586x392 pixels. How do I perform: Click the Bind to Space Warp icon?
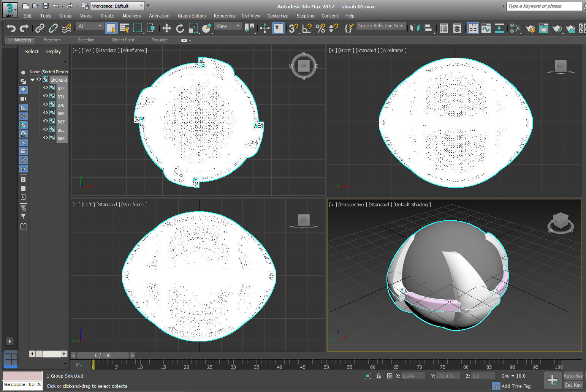[67, 28]
